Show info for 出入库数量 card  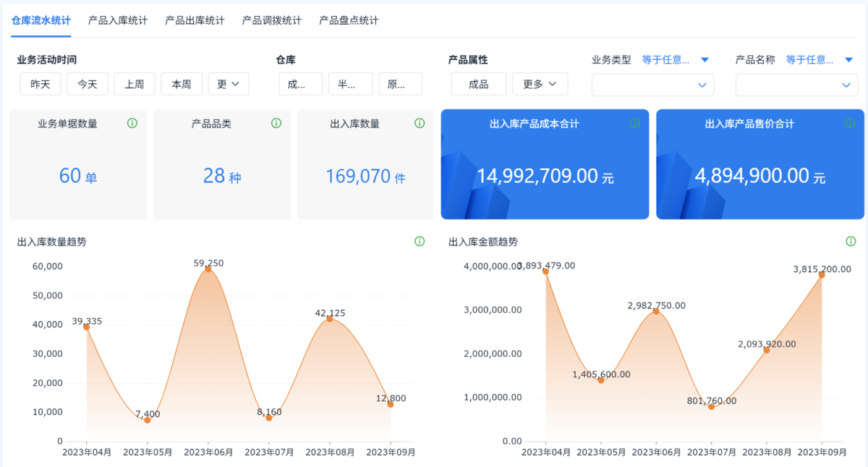click(420, 123)
